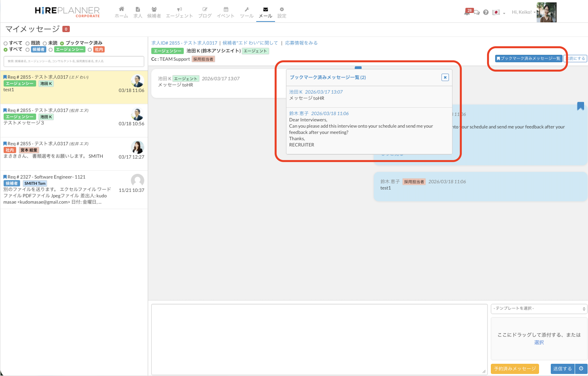This screenshot has width=588, height=376.
Task: Open the イベント navigation menu
Action: [x=226, y=12]
